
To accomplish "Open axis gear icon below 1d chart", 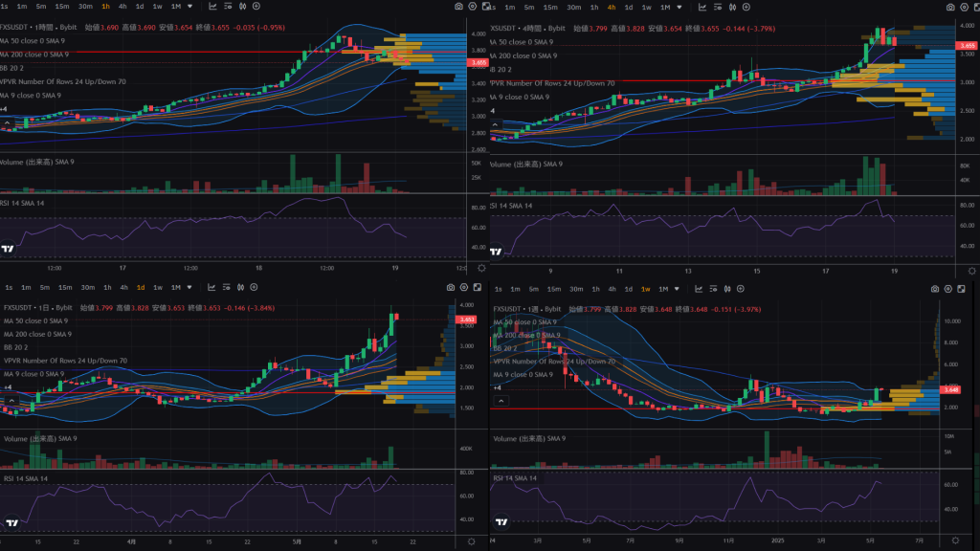I will coord(472,541).
